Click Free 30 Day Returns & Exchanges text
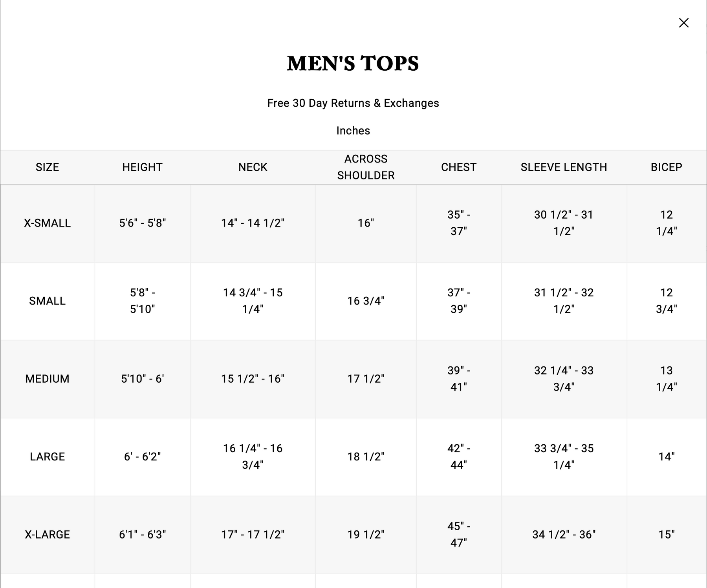Viewport: 707px width, 588px height. (x=353, y=103)
